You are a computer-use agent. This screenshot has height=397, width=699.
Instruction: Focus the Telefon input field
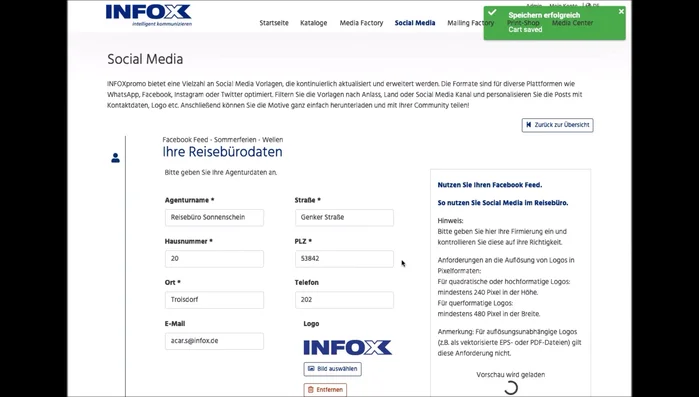pos(344,300)
